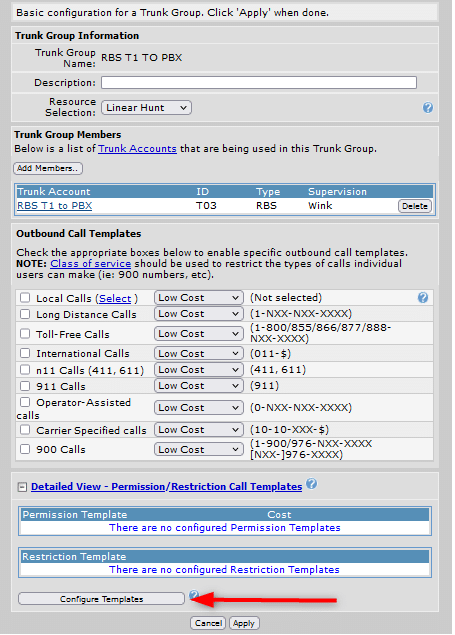The image size is (455, 635).
Task: Click the Trunk Account column header
Action: coord(54,192)
